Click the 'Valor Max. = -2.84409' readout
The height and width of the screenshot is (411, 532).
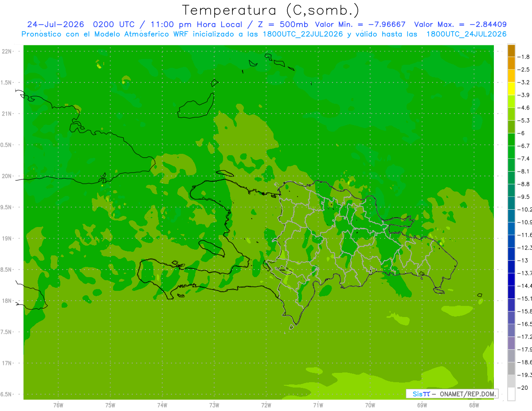(460, 24)
